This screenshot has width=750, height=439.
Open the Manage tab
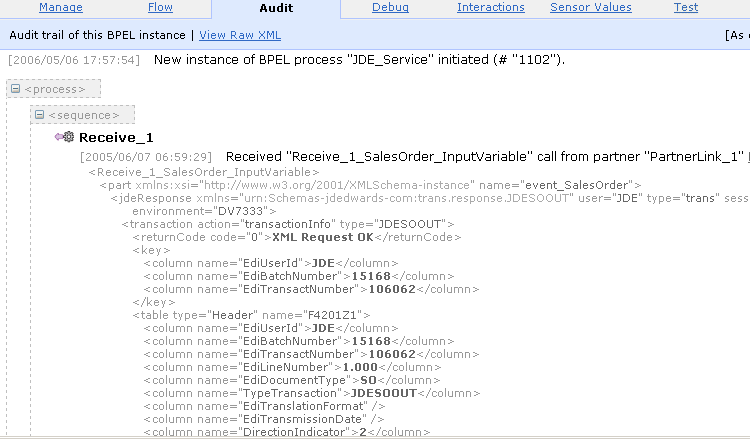coord(61,7)
